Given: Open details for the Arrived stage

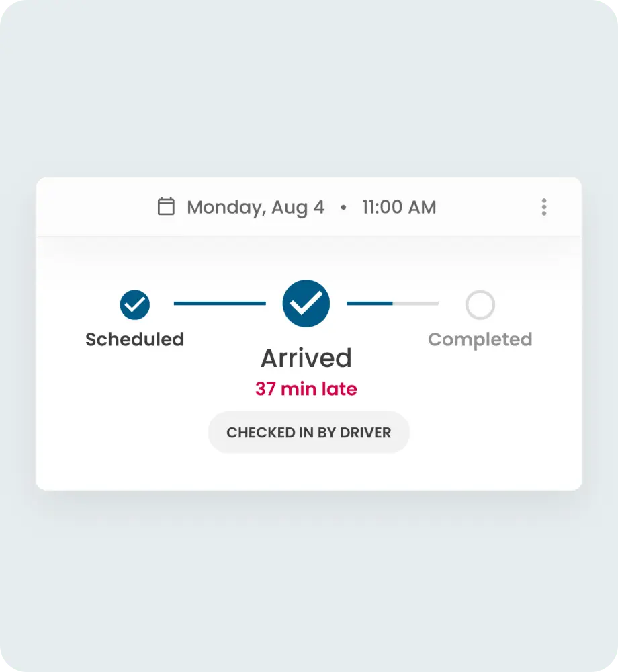Looking at the screenshot, I should pos(306,357).
